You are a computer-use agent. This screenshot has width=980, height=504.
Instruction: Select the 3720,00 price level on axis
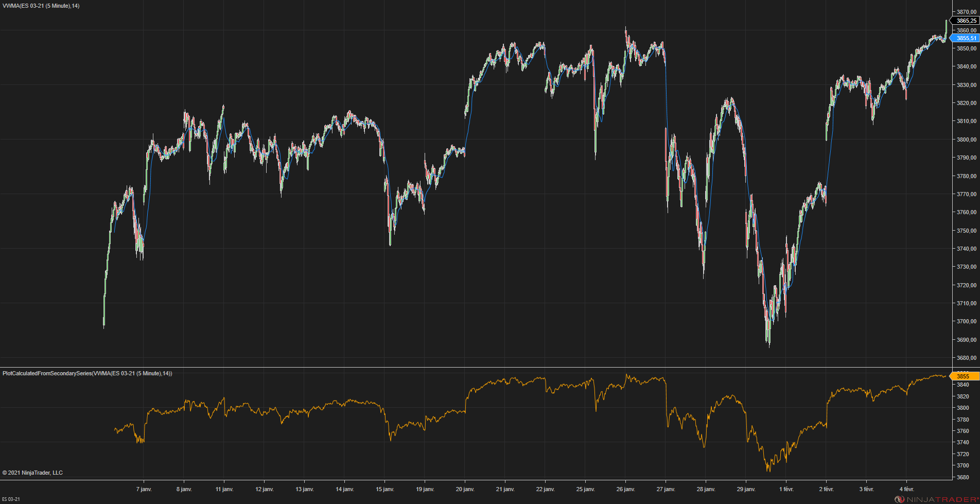(x=967, y=285)
